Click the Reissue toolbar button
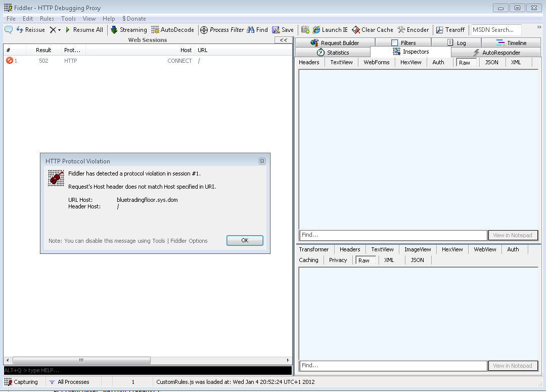 coord(31,30)
